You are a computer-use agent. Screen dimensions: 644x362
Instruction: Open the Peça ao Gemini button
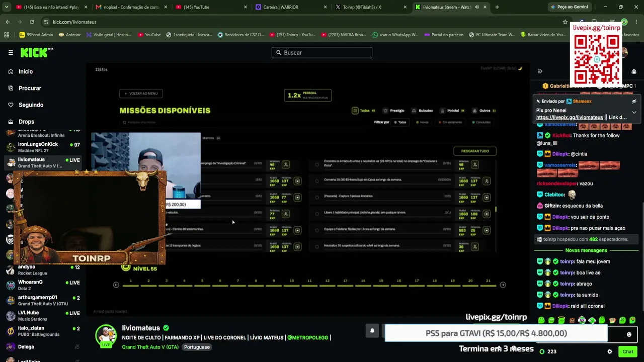pyautogui.click(x=569, y=7)
